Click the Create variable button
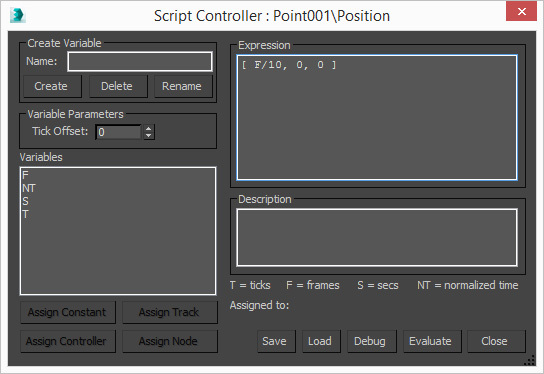 [52, 86]
